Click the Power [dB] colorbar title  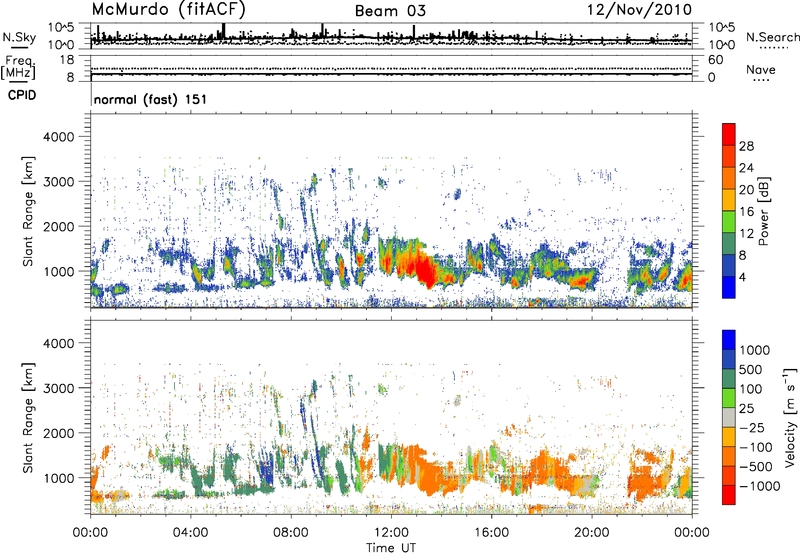click(x=763, y=211)
